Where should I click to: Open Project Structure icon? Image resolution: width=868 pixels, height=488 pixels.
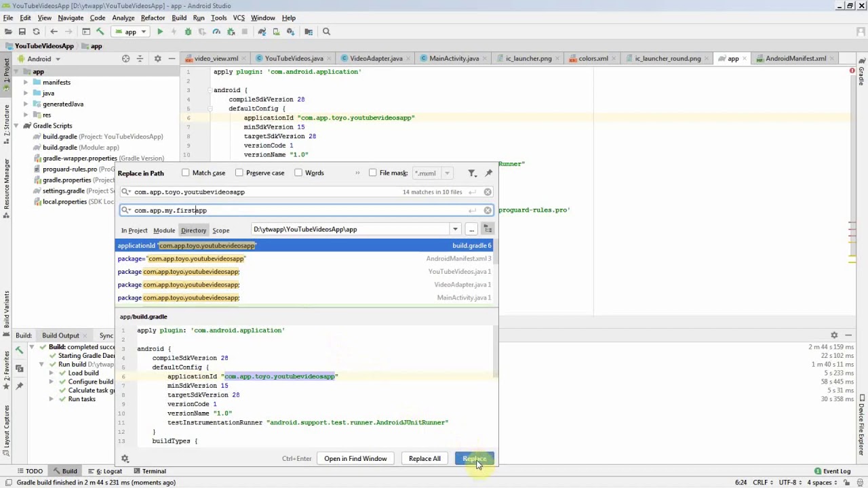coord(309,31)
